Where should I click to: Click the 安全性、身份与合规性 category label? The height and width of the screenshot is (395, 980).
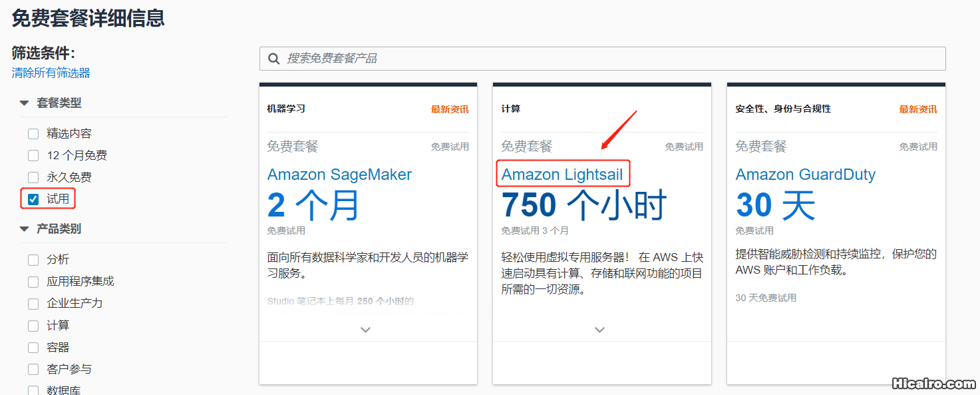coord(783,109)
